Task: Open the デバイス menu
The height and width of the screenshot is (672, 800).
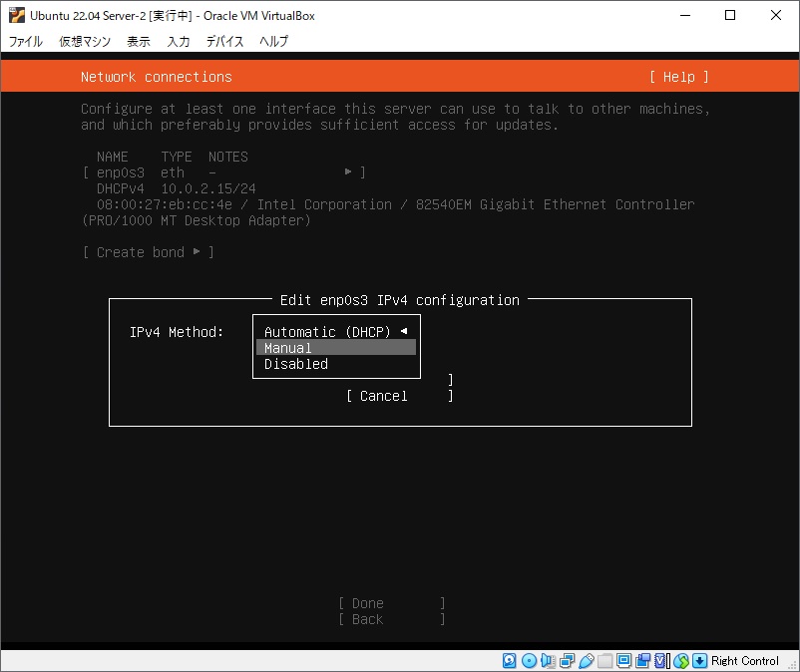Action: pyautogui.click(x=224, y=41)
